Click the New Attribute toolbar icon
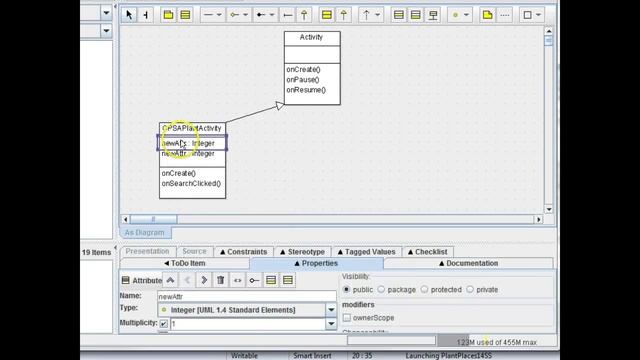640x360 pixels. pyautogui.click(x=399, y=15)
